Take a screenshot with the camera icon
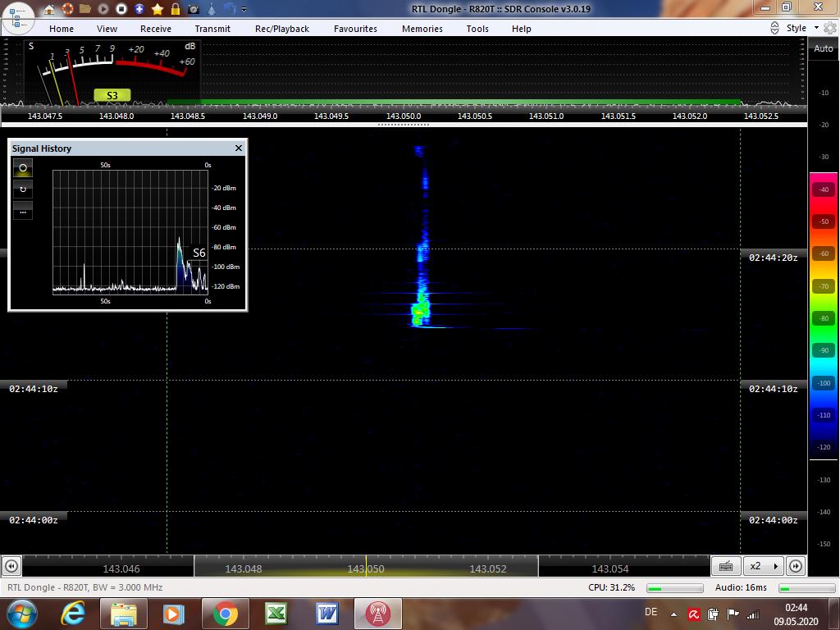The height and width of the screenshot is (630, 840). (x=194, y=9)
